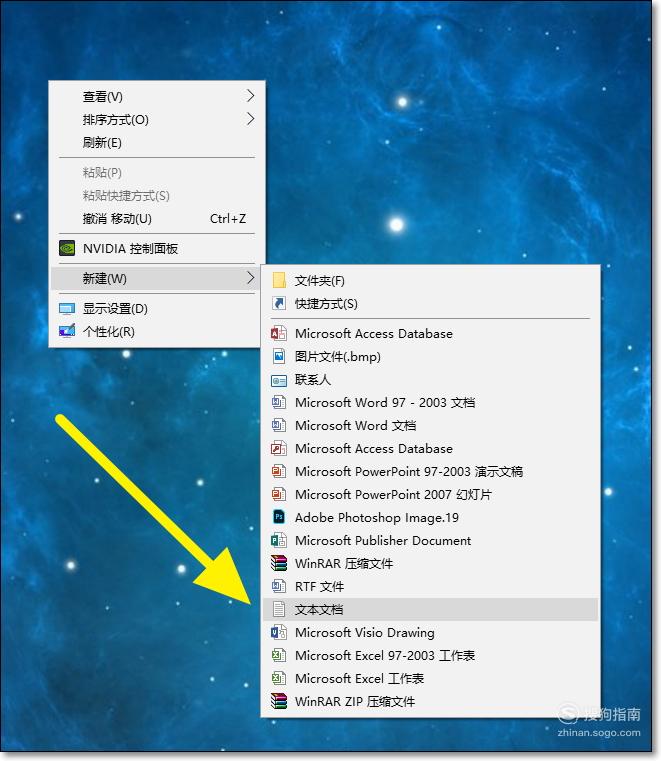The image size is (661, 761).
Task: Click the personalization icon beside 个性化(R)
Action: pyautogui.click(x=67, y=331)
